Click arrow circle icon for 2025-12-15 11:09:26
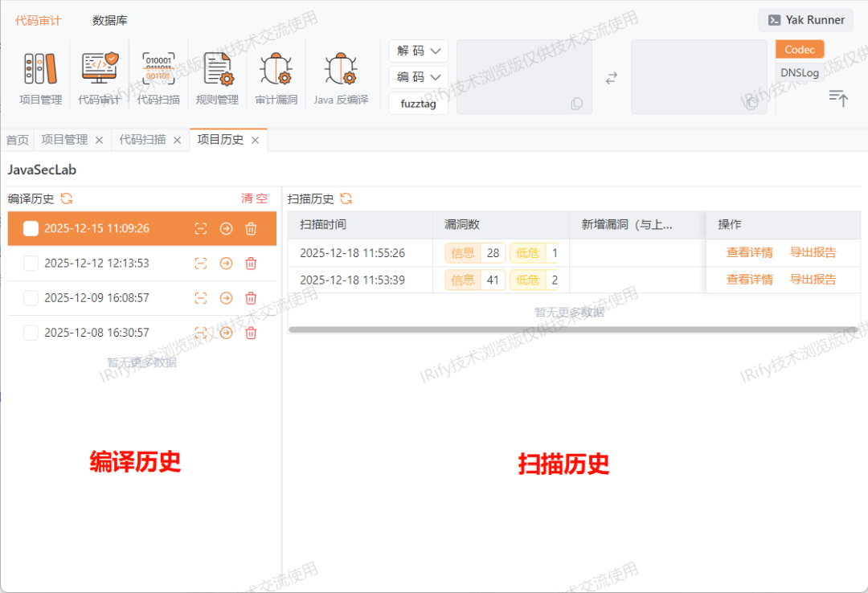The height and width of the screenshot is (593, 868). 226,229
